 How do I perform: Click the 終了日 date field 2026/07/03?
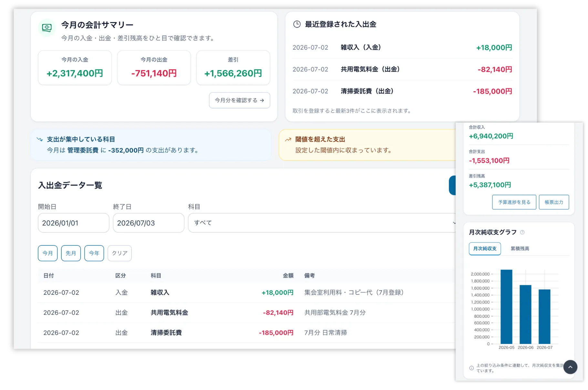pyautogui.click(x=149, y=223)
